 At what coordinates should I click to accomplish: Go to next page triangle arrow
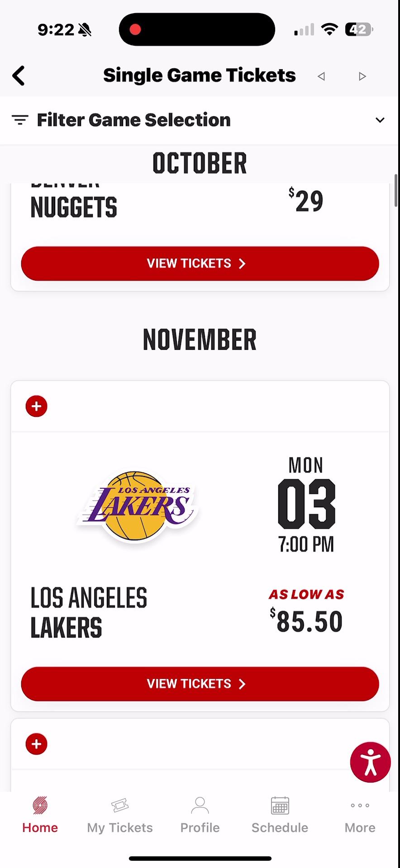click(x=362, y=76)
